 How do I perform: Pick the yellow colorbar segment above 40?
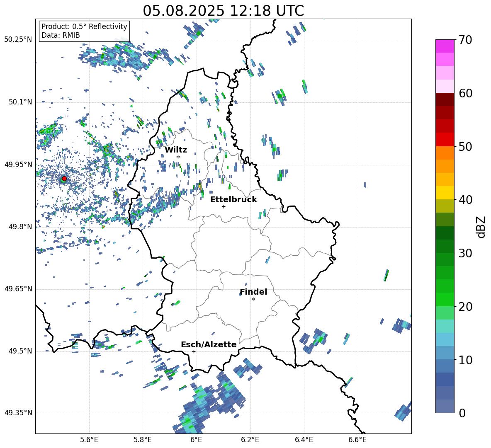click(x=445, y=193)
